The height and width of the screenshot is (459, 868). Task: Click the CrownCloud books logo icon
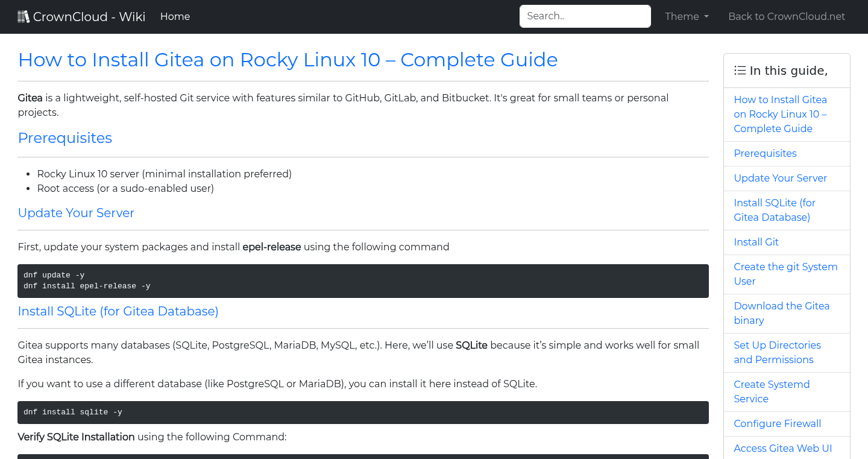pos(24,16)
